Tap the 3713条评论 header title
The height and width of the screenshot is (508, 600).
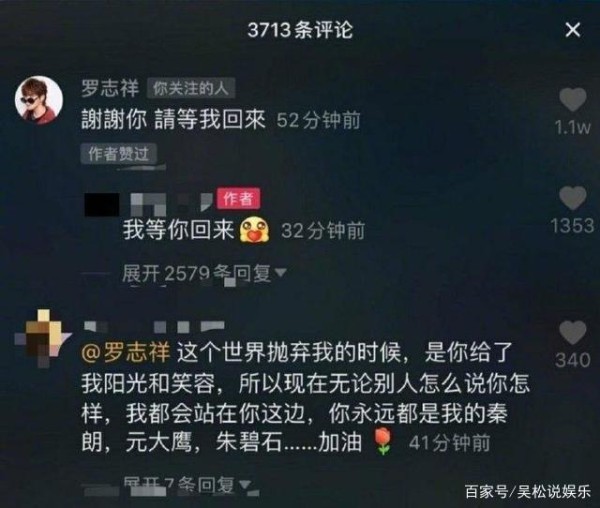coord(300,30)
